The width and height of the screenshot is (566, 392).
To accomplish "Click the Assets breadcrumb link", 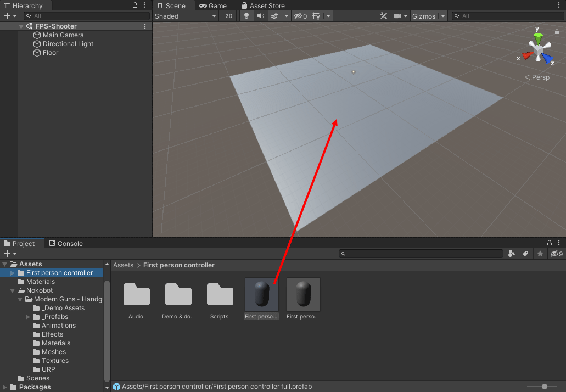I will pyautogui.click(x=123, y=265).
